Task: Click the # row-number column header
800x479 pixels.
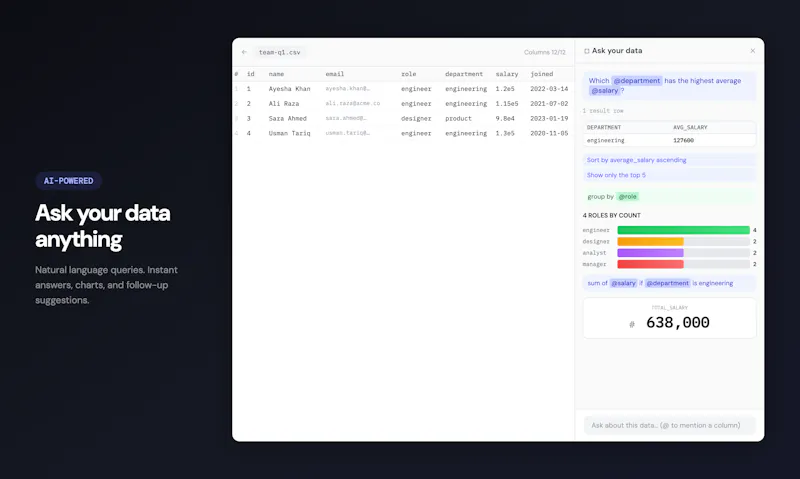Action: pyautogui.click(x=236, y=74)
